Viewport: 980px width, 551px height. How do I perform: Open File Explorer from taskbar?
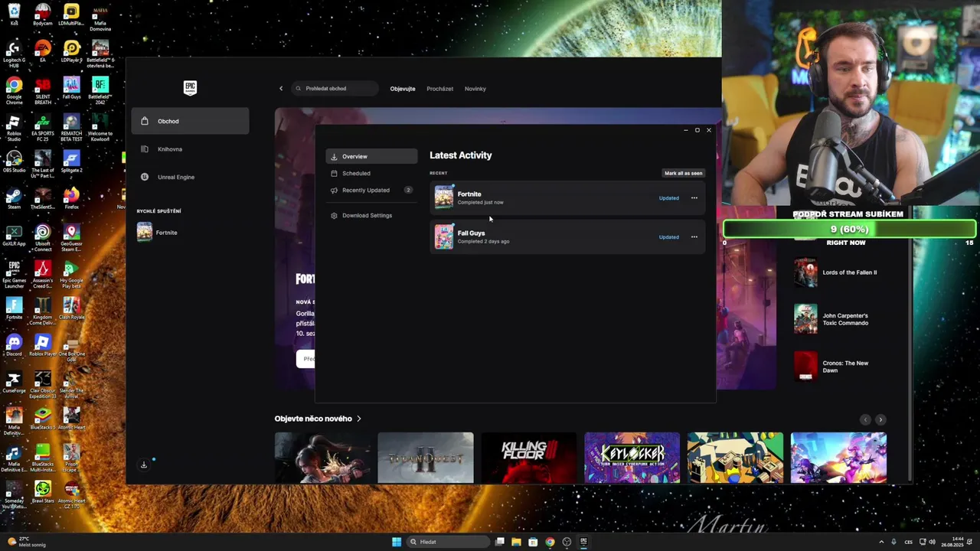click(x=516, y=542)
